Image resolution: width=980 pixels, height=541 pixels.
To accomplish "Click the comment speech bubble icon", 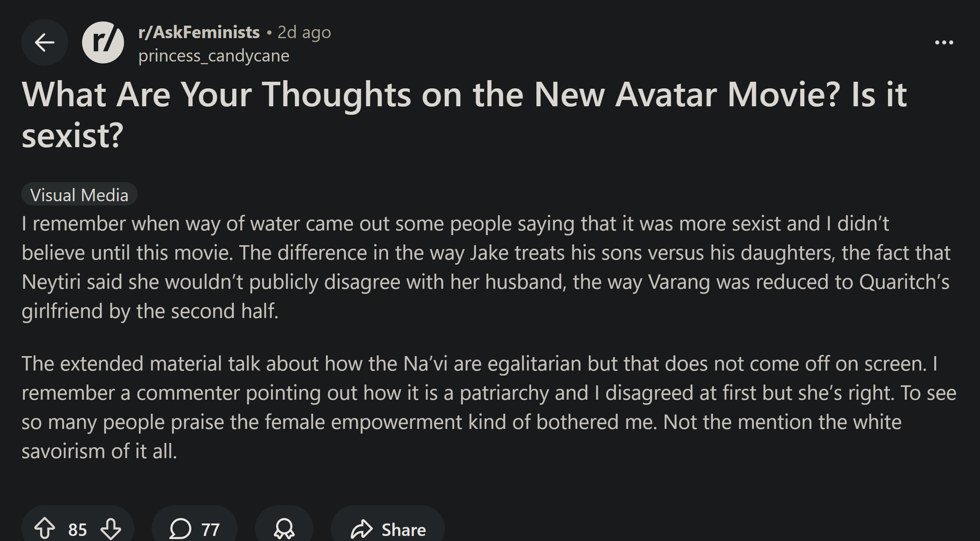I will point(180,529).
